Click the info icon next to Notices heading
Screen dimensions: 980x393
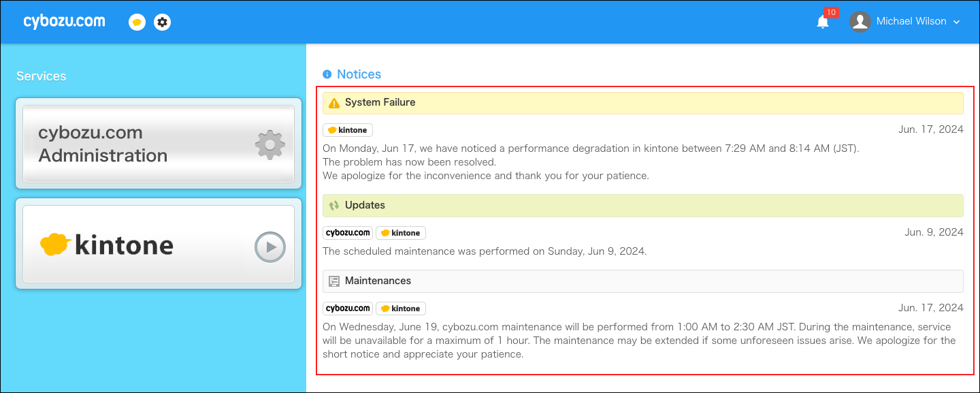click(327, 74)
